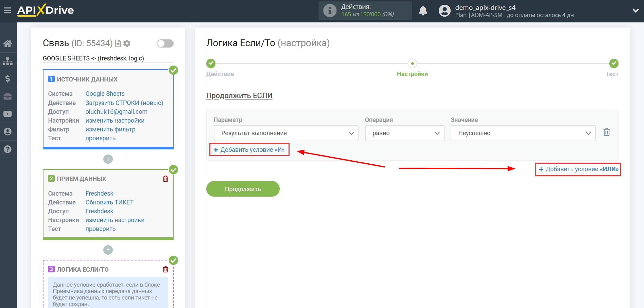This screenshot has height=308, width=644.
Task: Click the ApiX-Drive logo
Action: (x=46, y=10)
